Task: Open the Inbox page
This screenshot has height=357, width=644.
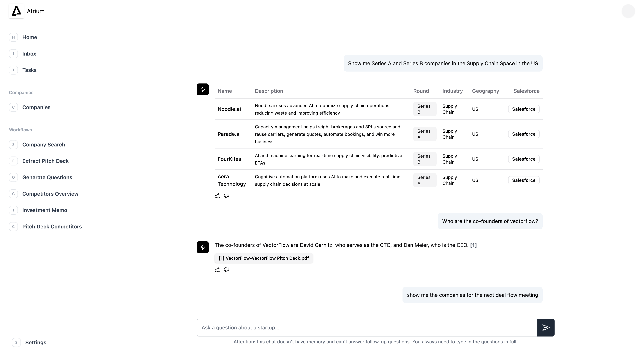Action: click(29, 54)
